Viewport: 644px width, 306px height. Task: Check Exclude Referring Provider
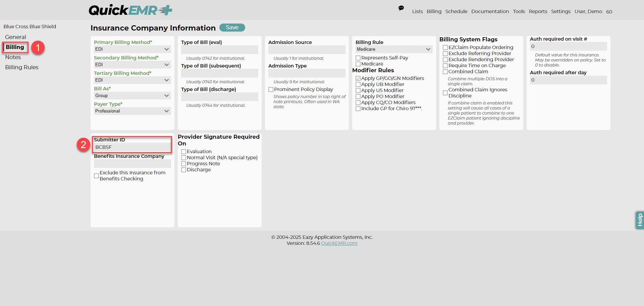coord(445,54)
